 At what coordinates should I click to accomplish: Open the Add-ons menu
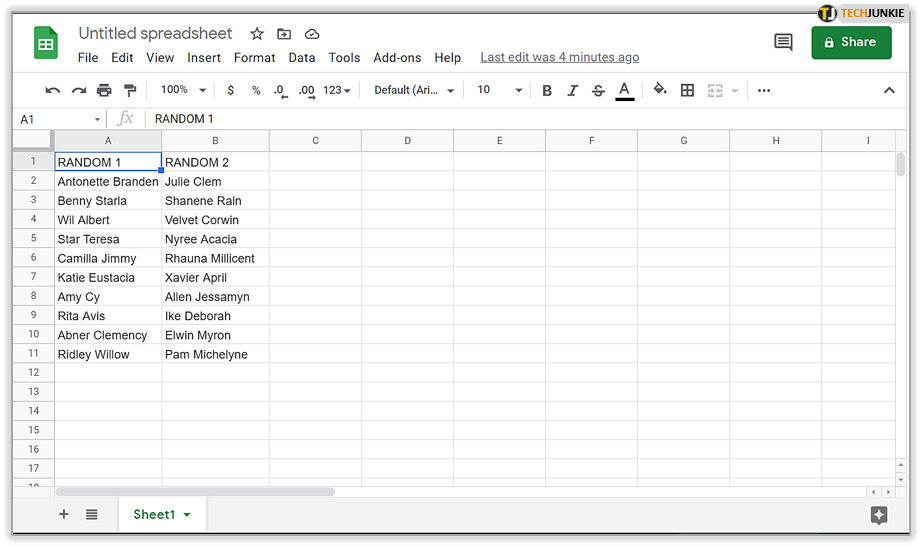coord(397,58)
